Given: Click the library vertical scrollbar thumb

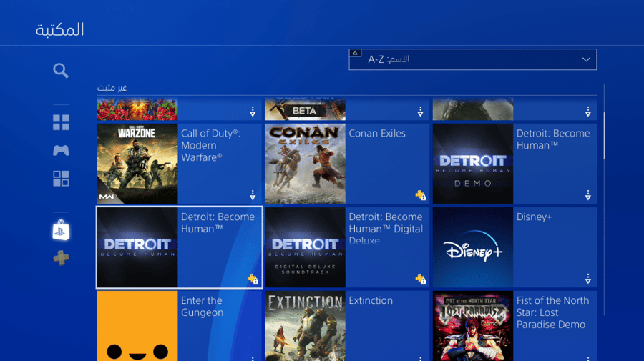Looking at the screenshot, I should (x=604, y=135).
